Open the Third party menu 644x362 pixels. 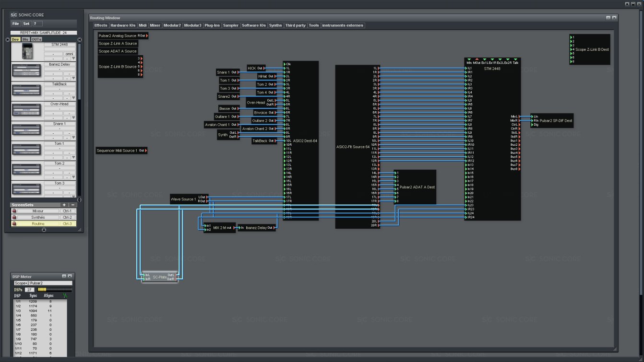tap(296, 25)
